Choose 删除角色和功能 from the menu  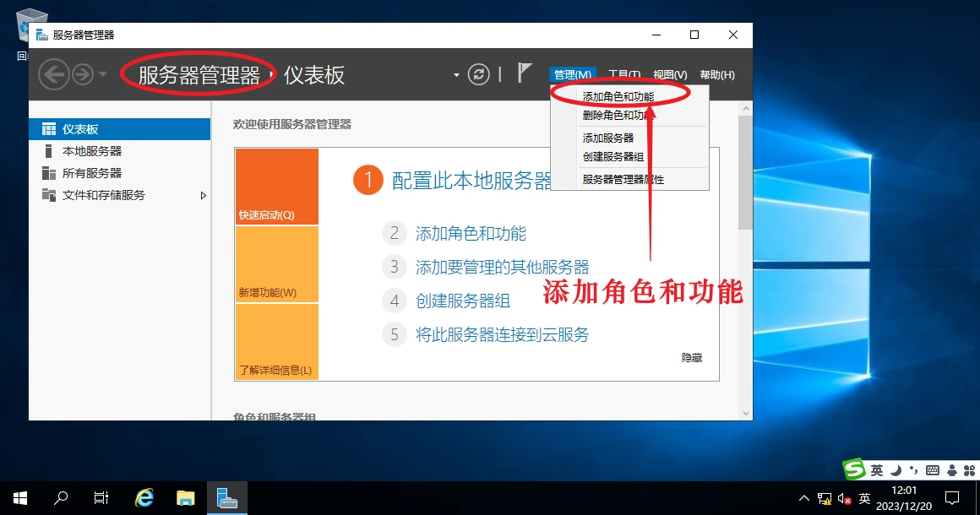click(629, 116)
